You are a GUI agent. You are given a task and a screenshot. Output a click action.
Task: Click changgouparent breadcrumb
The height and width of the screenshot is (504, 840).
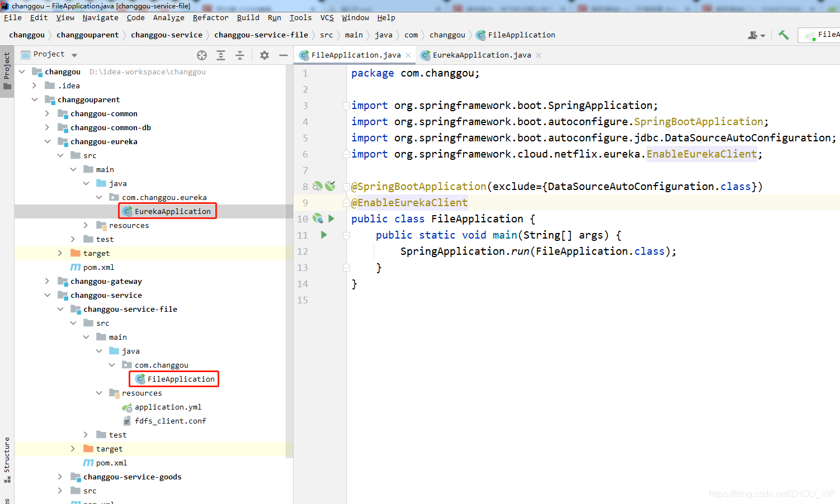[88, 35]
